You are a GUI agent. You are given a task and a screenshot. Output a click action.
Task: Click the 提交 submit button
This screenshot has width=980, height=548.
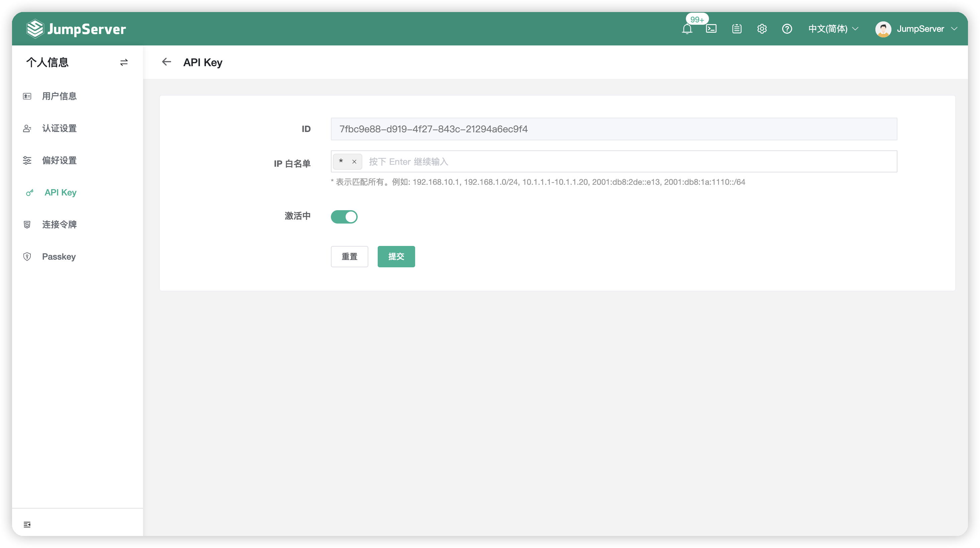396,256
